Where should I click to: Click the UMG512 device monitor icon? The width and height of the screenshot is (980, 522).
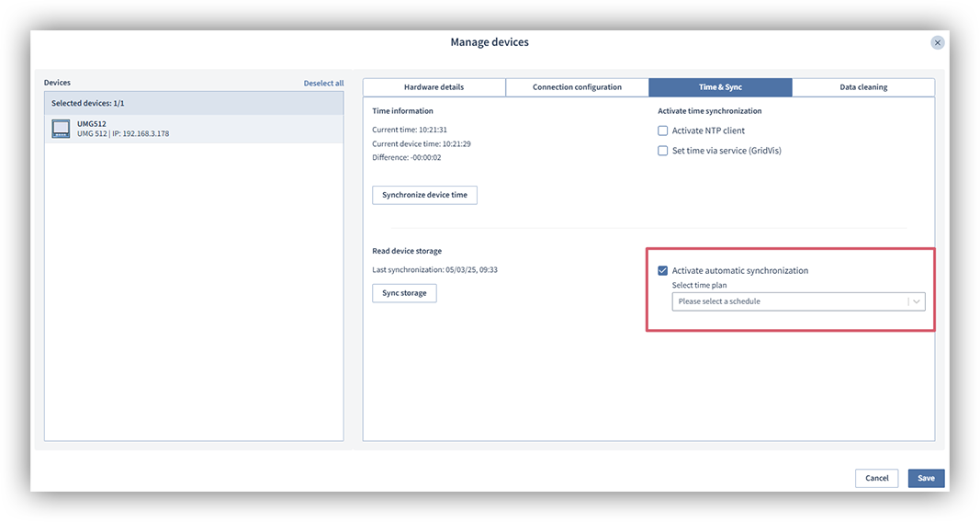(61, 129)
